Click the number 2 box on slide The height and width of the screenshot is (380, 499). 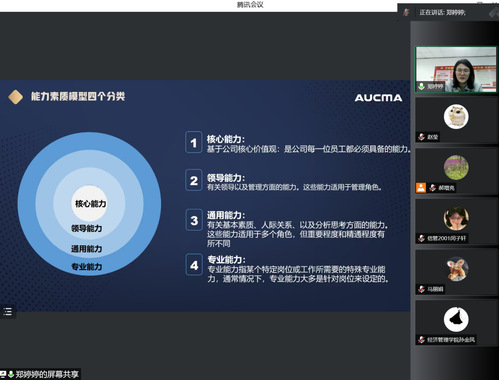point(194,180)
